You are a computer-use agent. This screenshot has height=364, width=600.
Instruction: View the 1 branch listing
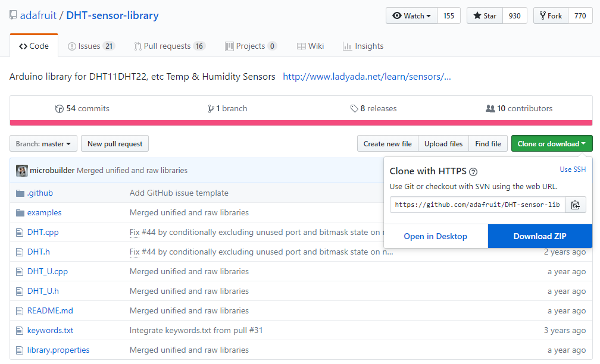(227, 108)
